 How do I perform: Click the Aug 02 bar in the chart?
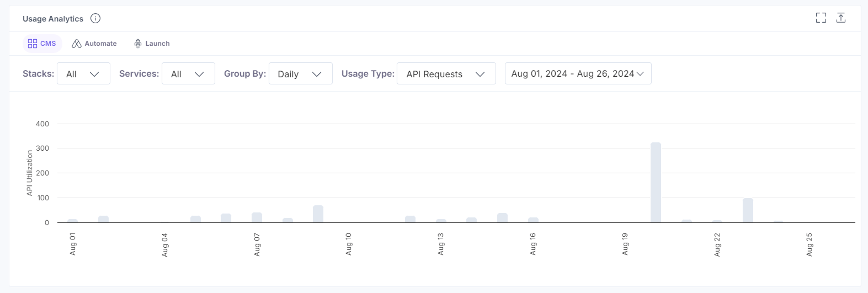[x=103, y=219]
